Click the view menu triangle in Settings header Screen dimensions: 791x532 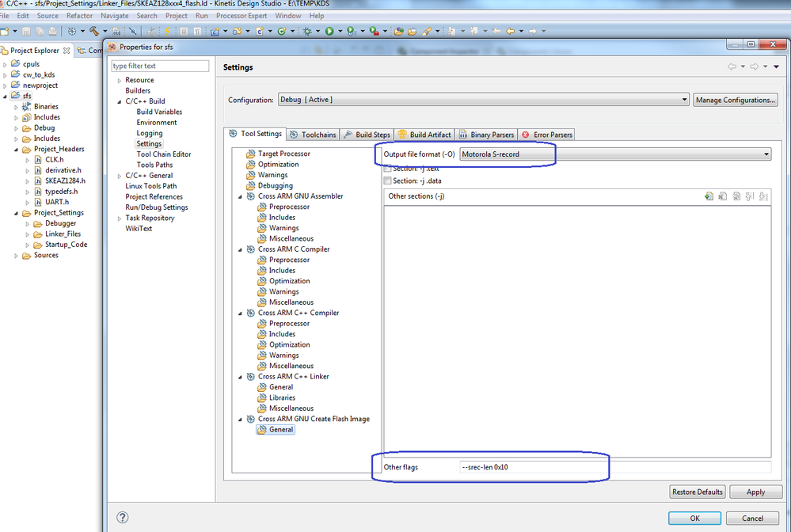pyautogui.click(x=776, y=66)
